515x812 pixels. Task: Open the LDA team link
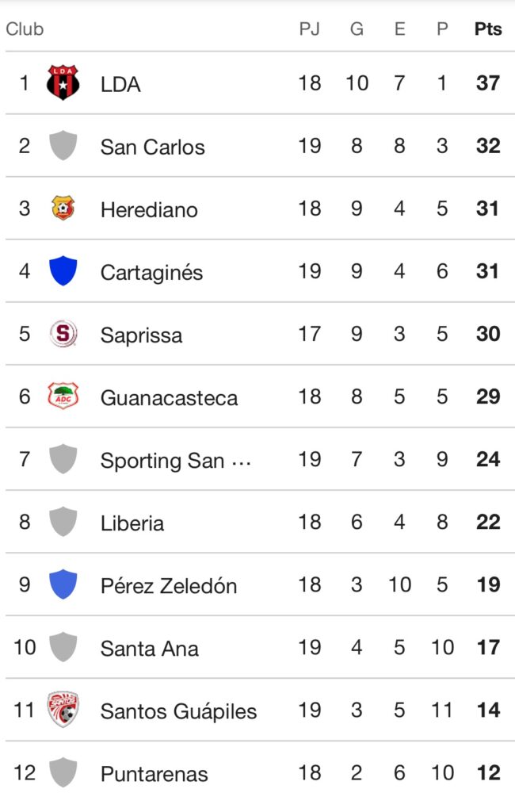tap(120, 84)
